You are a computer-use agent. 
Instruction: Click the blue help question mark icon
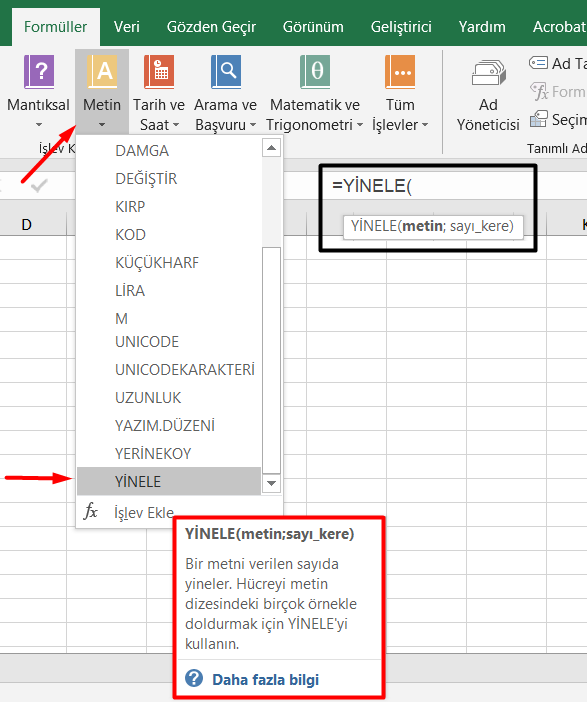click(194, 679)
